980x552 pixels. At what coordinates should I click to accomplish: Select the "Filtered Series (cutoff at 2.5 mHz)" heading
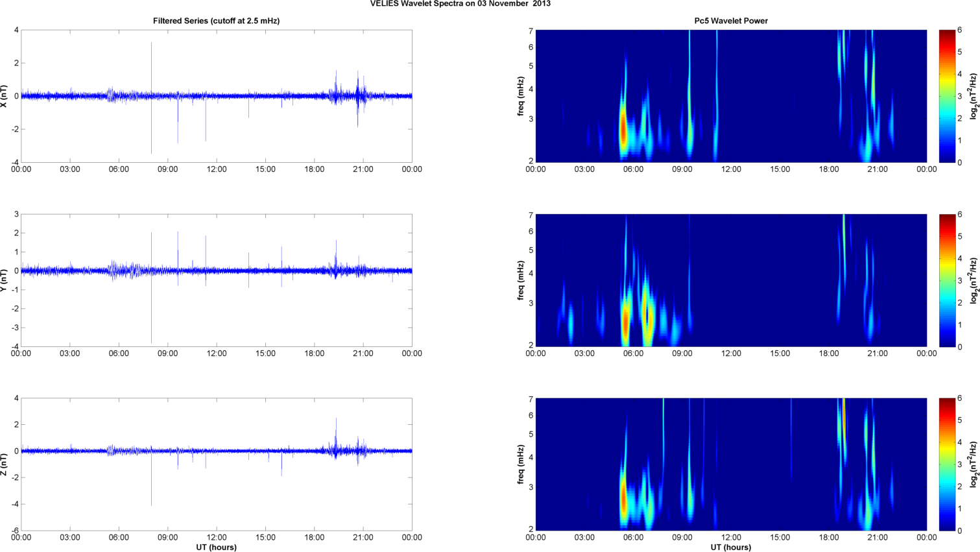217,21
